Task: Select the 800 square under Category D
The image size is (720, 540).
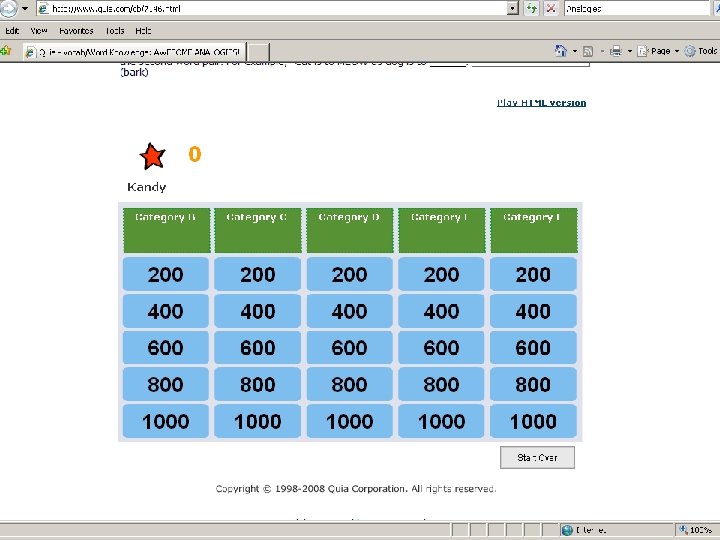Action: click(x=349, y=384)
